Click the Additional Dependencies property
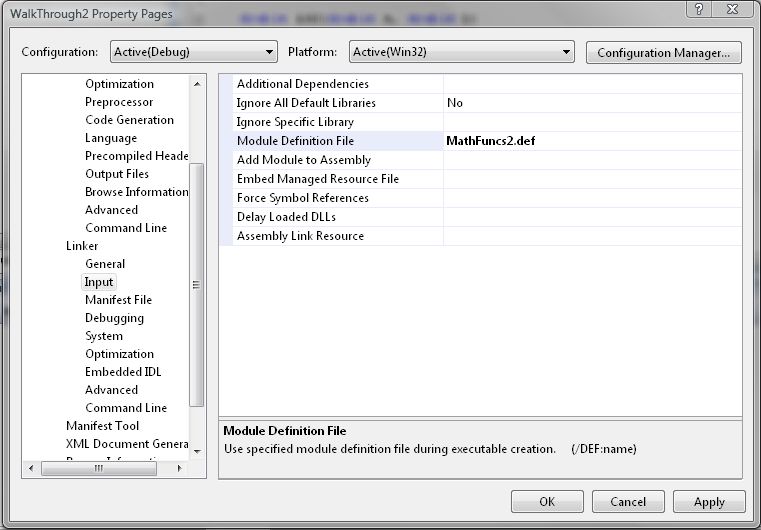Image resolution: width=761 pixels, height=530 pixels. [x=302, y=84]
